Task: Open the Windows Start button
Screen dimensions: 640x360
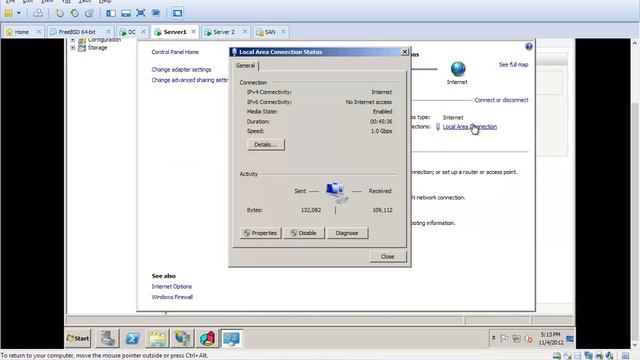Action: click(x=78, y=338)
